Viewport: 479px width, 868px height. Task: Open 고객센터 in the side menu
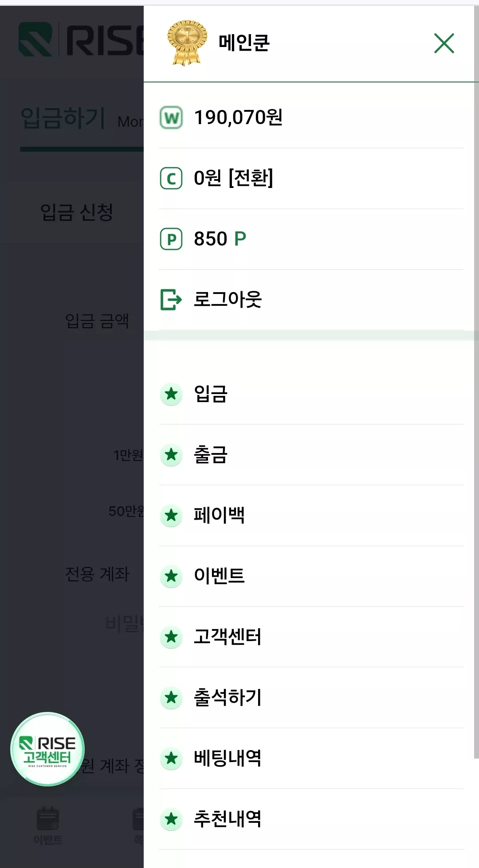coord(311,637)
